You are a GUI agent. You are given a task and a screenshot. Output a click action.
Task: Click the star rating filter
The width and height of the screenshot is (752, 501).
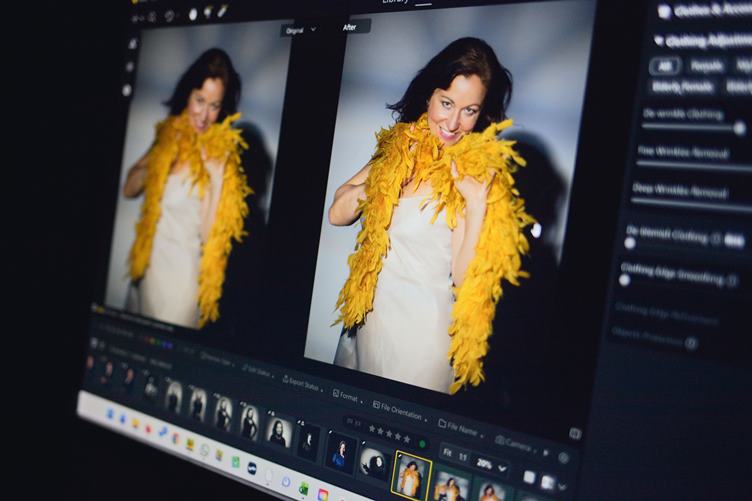pos(390,435)
